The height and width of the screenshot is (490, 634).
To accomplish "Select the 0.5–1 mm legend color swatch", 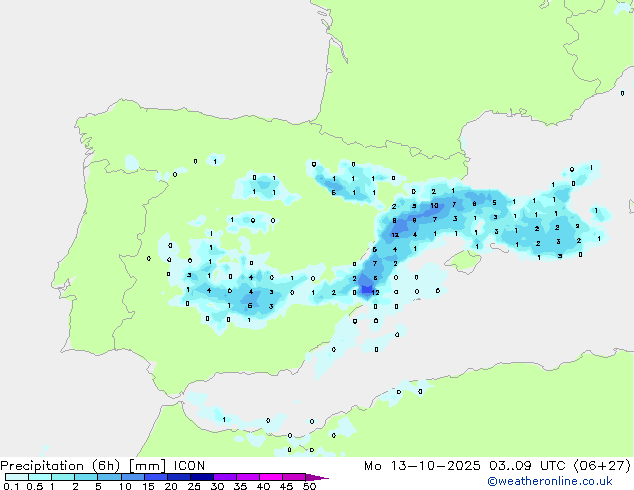I will tap(40, 477).
